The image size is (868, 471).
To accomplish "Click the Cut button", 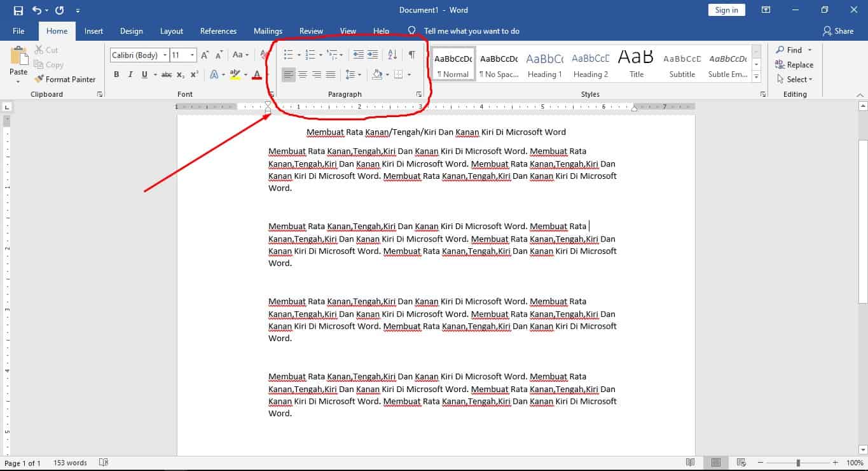I will pos(46,50).
